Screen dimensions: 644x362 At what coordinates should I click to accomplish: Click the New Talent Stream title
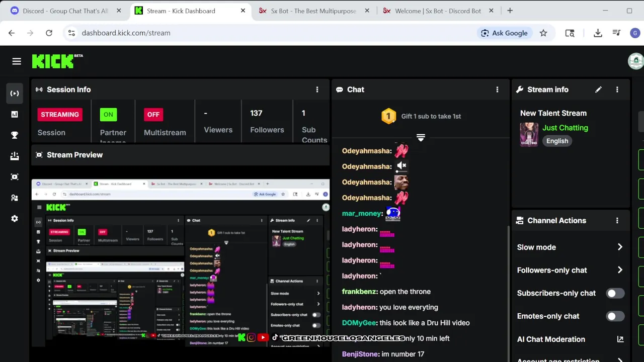click(553, 113)
